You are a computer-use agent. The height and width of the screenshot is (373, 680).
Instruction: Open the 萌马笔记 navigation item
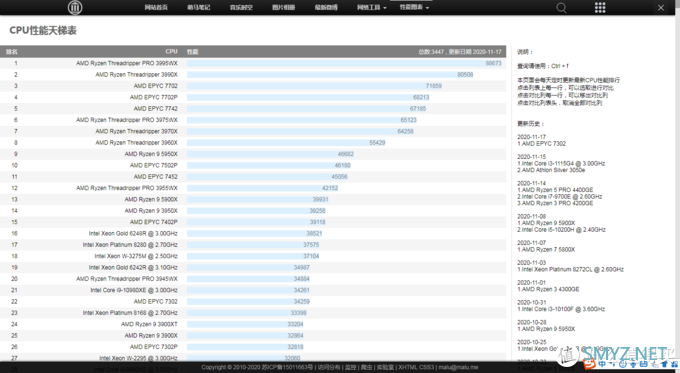pos(199,7)
